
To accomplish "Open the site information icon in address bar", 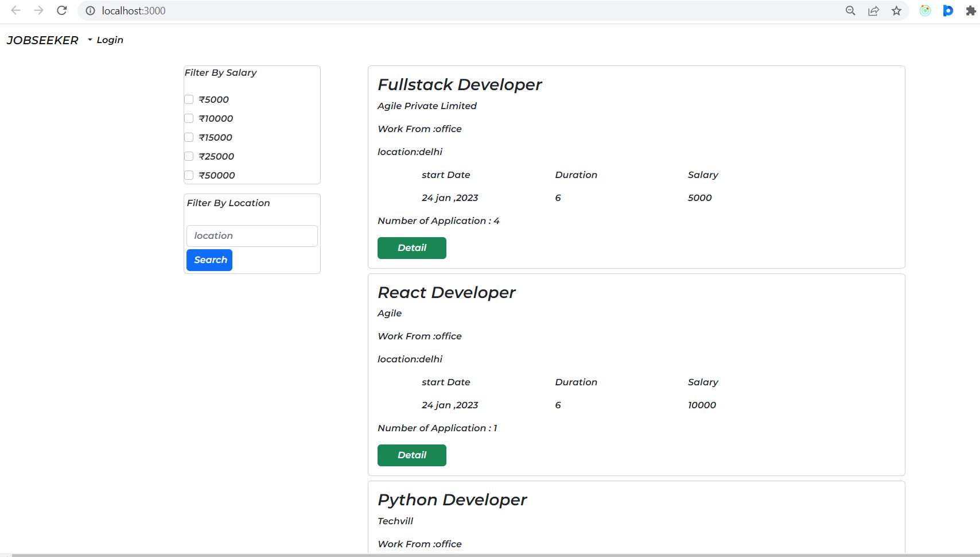I will [90, 10].
